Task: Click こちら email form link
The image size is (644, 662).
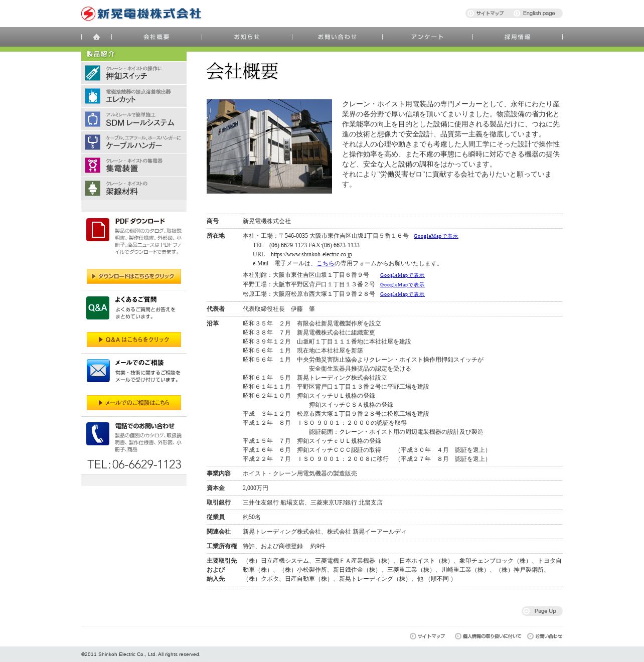Action: click(x=326, y=263)
